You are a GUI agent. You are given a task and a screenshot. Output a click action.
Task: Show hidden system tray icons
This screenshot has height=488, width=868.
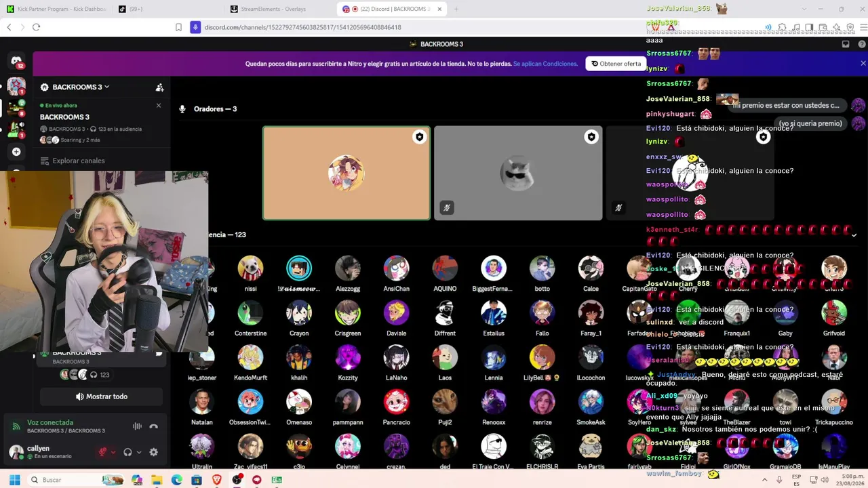click(x=765, y=480)
